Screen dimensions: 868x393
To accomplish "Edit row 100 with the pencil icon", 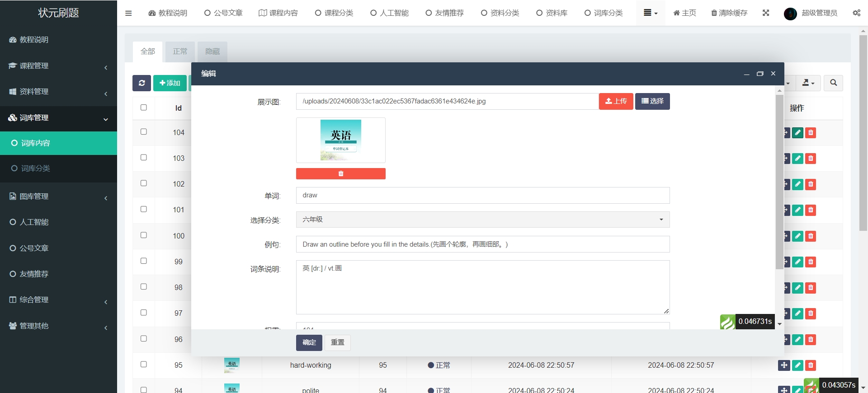I will point(798,236).
